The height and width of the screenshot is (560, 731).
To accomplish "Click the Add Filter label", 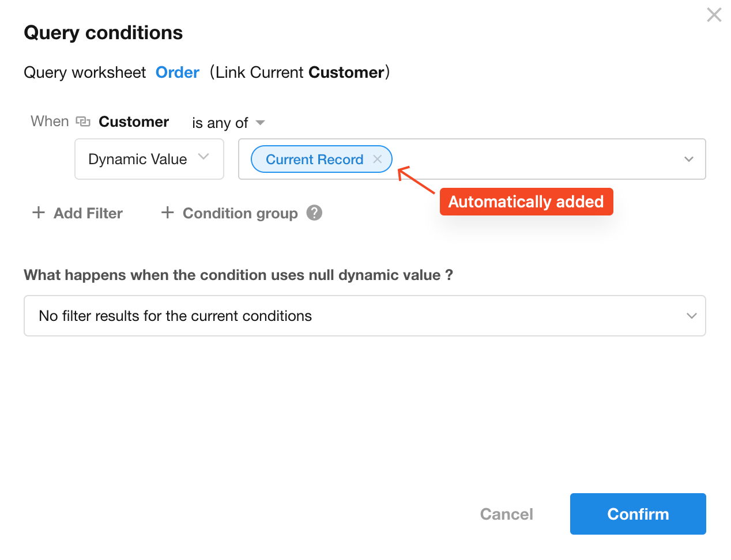I will pyautogui.click(x=88, y=213).
